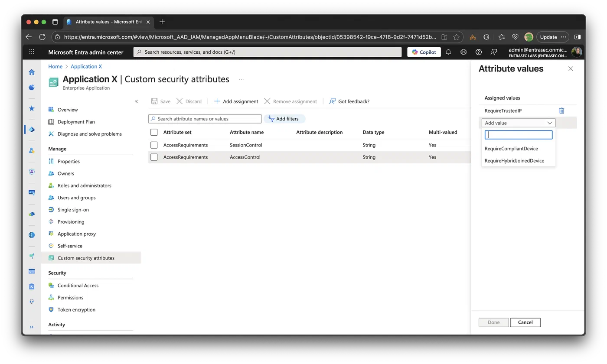Go to Application X breadcrumb
The image size is (607, 364).
pos(86,66)
